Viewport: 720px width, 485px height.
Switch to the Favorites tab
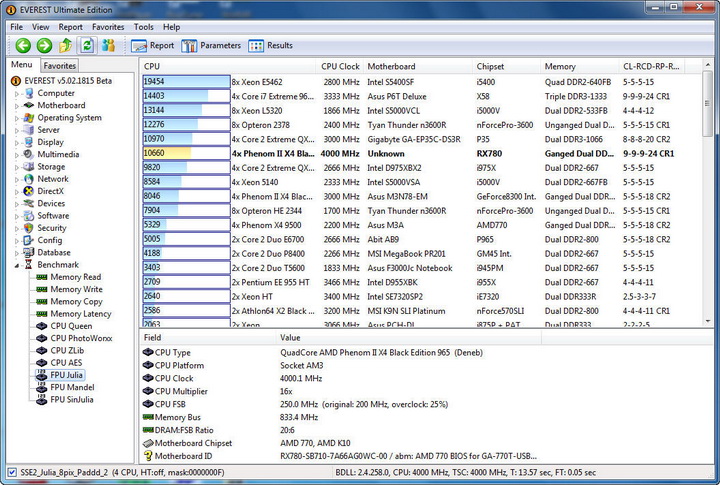coord(60,66)
